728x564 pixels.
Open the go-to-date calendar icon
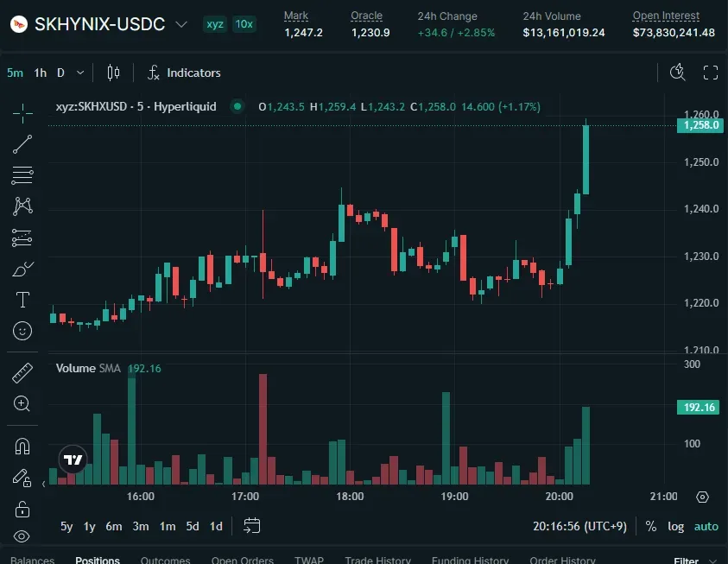251,525
